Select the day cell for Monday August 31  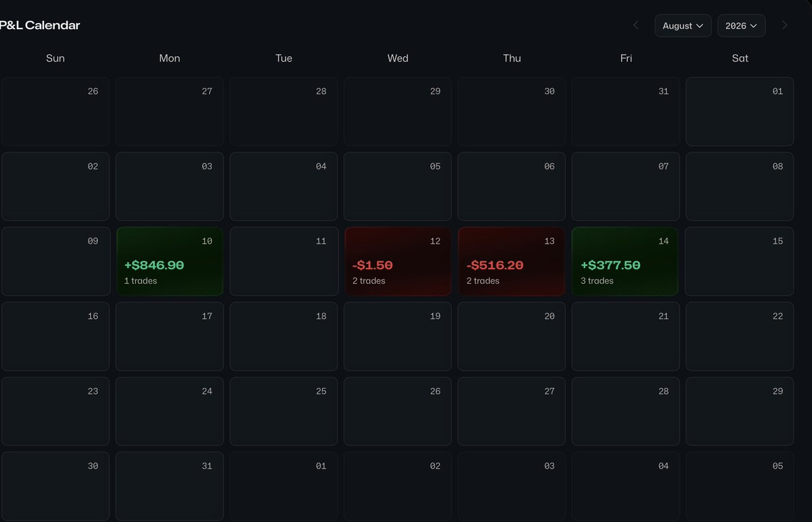pos(170,486)
